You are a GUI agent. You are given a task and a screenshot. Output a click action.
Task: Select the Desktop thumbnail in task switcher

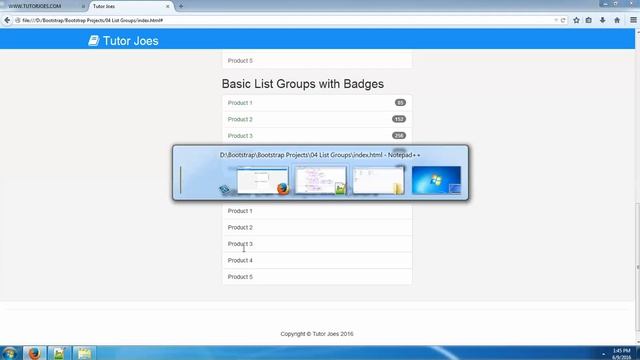[x=436, y=180]
